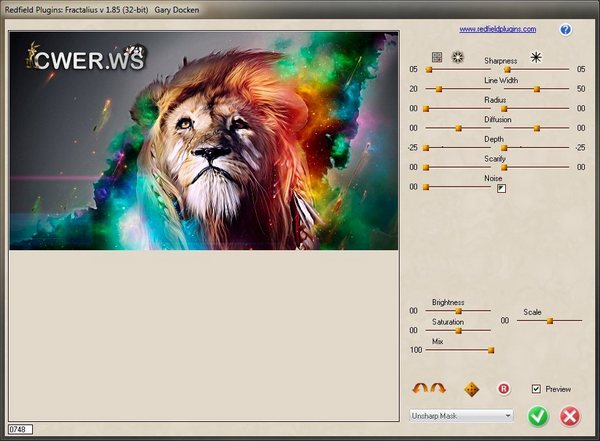Select the glowing sunburst icon beside the grid

457,57
